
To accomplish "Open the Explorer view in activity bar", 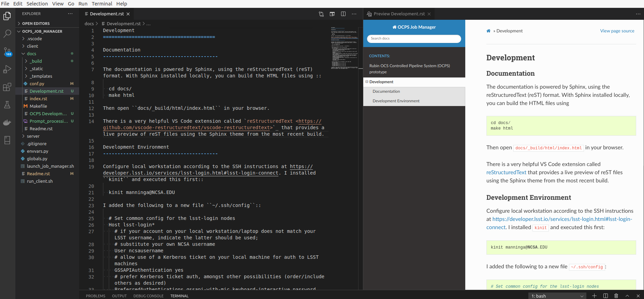I will [x=7, y=16].
